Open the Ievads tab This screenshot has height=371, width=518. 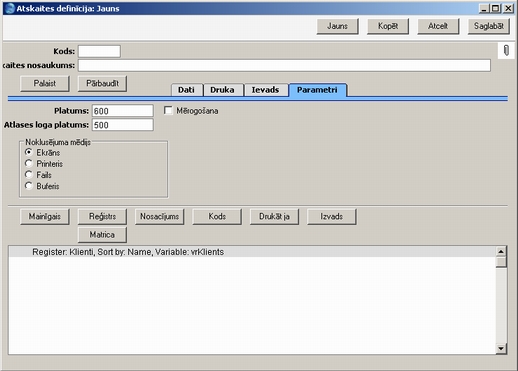265,90
